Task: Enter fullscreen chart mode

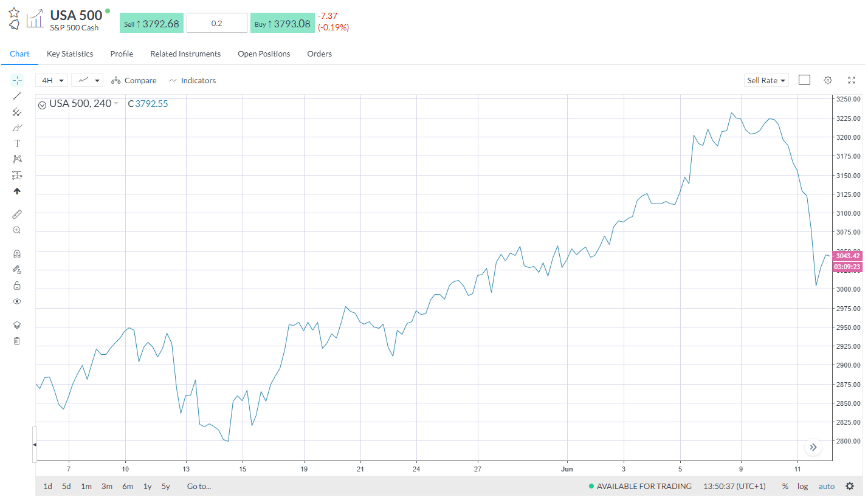Action: click(x=851, y=80)
